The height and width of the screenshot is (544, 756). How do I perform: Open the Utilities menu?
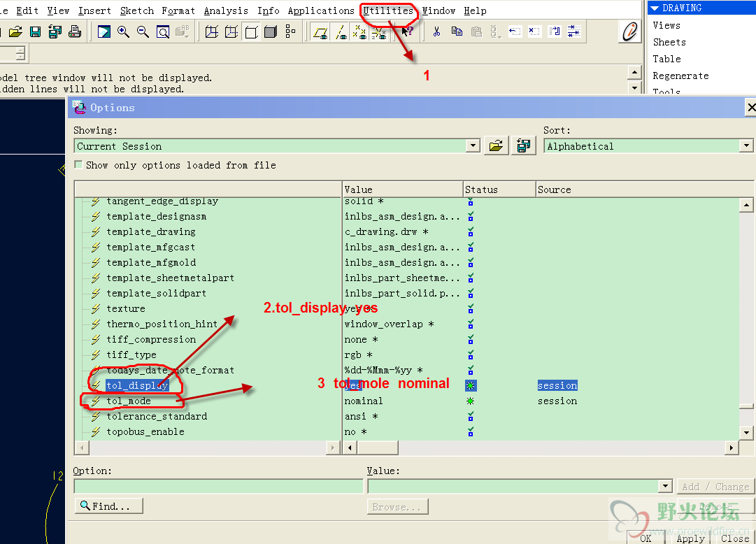tap(387, 10)
